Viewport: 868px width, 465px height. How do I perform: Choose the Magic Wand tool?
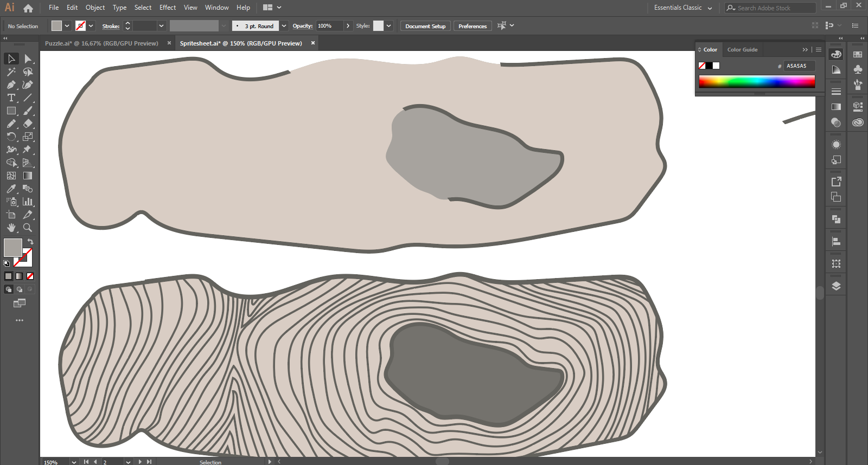[x=11, y=72]
